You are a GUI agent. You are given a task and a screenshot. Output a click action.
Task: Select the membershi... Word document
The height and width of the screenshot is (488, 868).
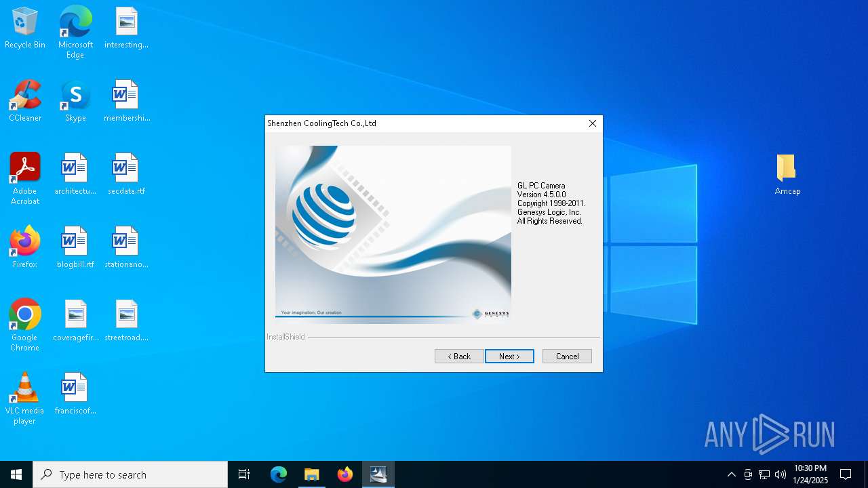click(x=126, y=102)
